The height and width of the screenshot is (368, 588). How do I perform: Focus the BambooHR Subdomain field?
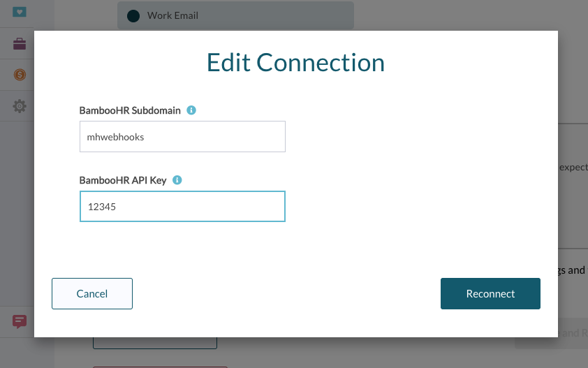click(182, 137)
